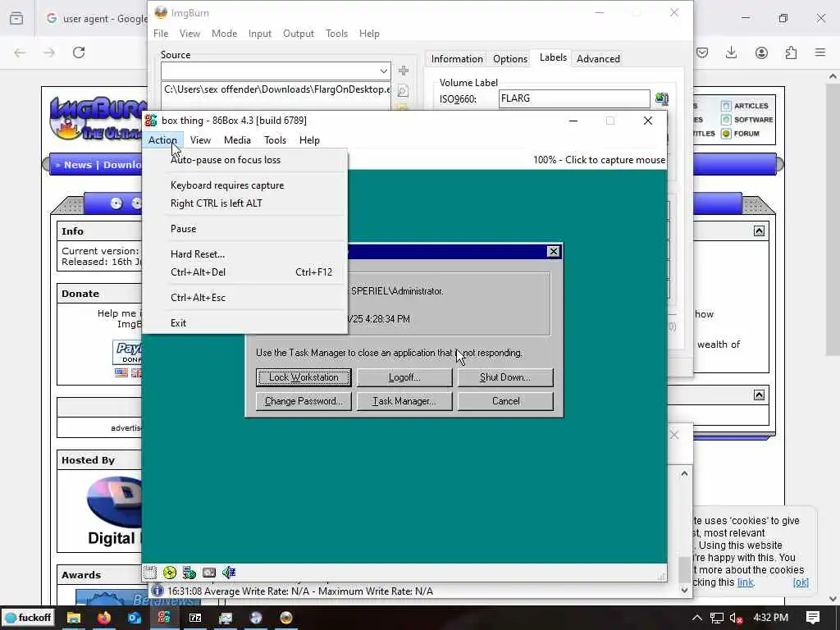
Task: Send Ctrl+Alt+Del from Action menu
Action: pyautogui.click(x=244, y=272)
